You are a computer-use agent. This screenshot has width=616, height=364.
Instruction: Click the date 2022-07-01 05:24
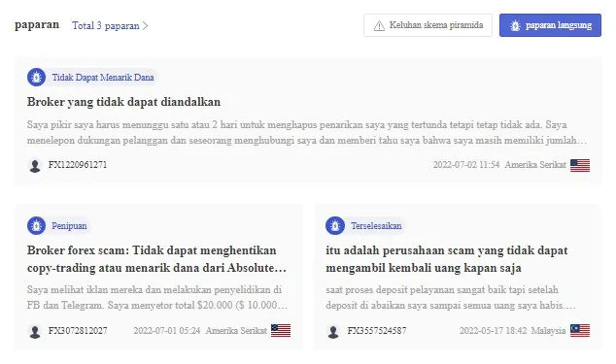(167, 331)
